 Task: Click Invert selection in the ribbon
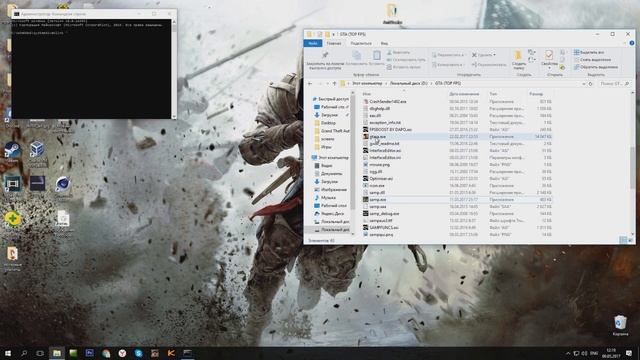pyautogui.click(x=596, y=67)
